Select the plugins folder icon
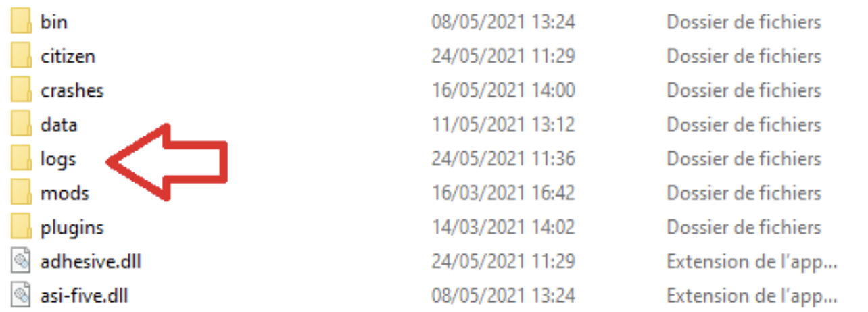Screen dimensions: 868x312 (21, 228)
